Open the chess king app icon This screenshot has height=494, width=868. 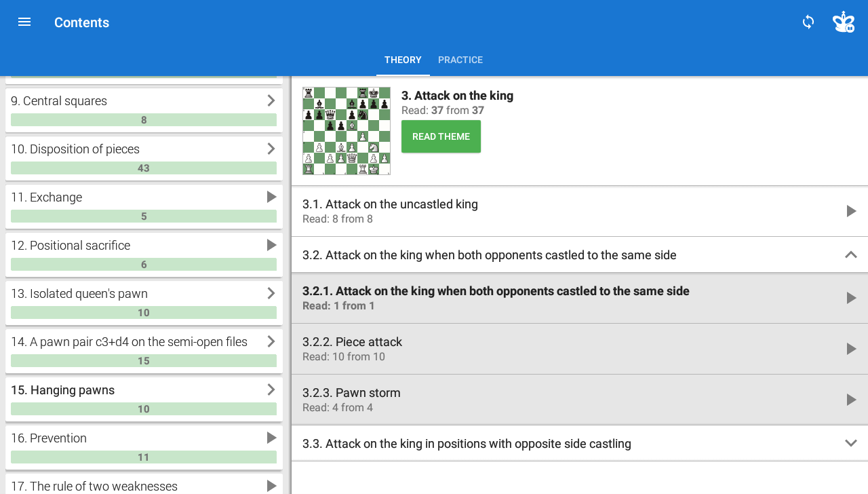click(844, 22)
